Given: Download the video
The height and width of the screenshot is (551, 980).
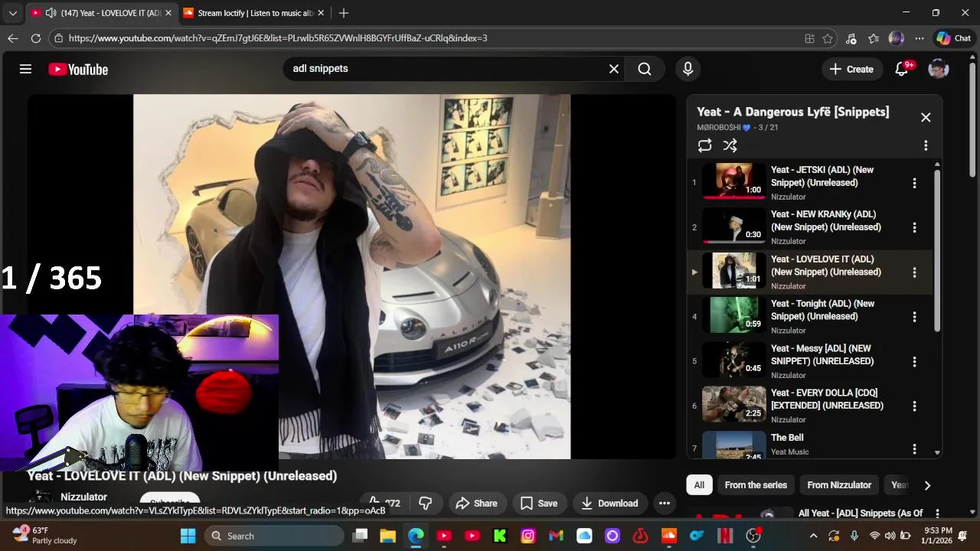Looking at the screenshot, I should click(x=609, y=504).
